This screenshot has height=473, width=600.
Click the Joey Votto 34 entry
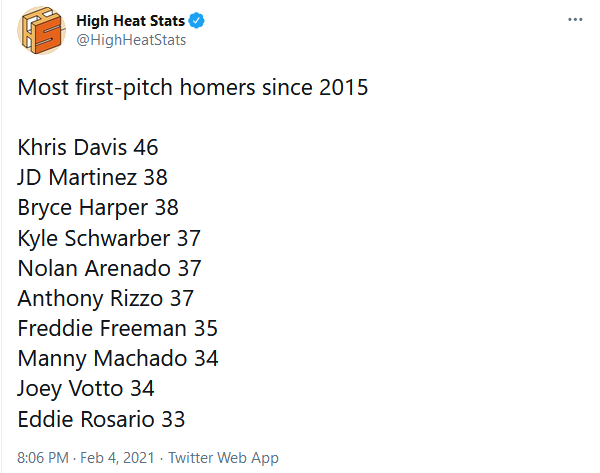(x=86, y=389)
